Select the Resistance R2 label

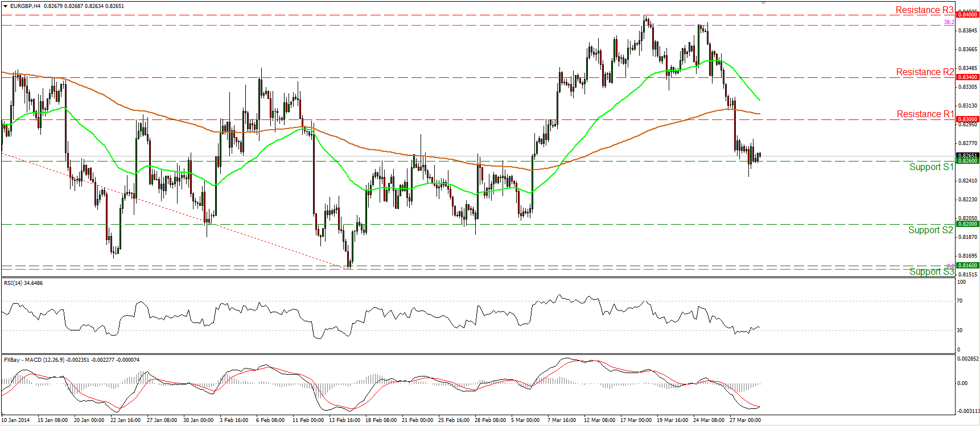pos(925,72)
